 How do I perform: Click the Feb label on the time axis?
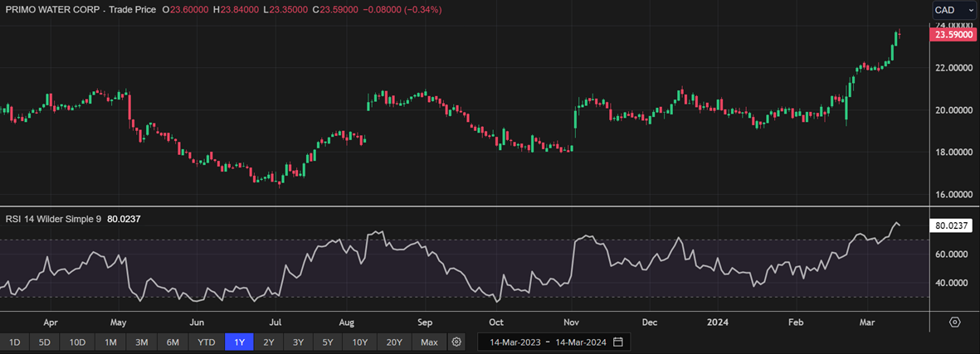click(796, 322)
